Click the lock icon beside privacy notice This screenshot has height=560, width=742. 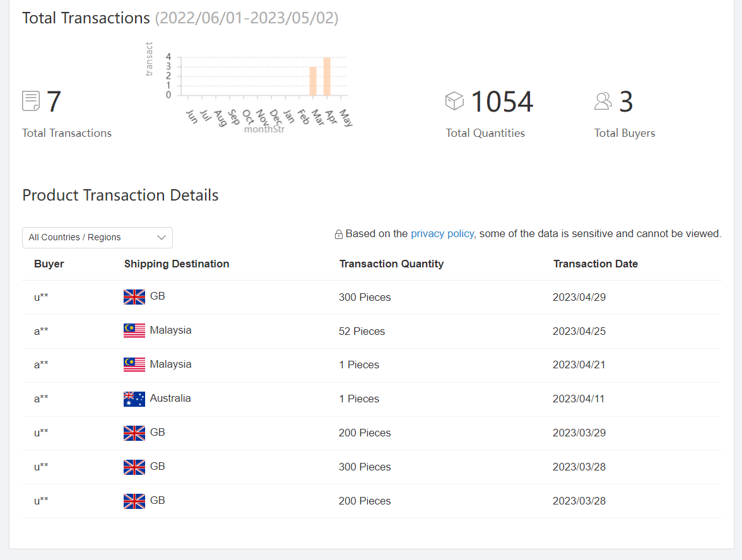(x=339, y=234)
